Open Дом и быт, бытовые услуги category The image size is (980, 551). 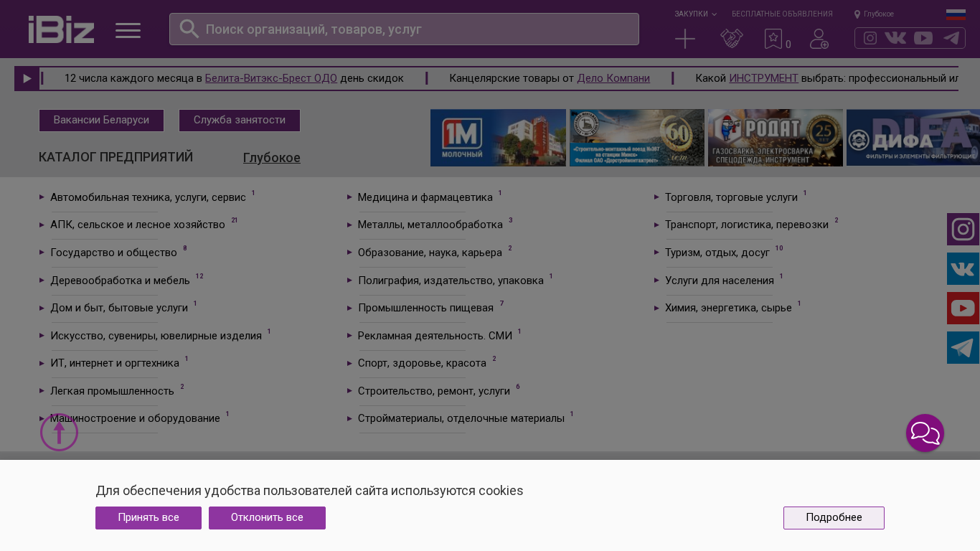pyautogui.click(x=119, y=308)
